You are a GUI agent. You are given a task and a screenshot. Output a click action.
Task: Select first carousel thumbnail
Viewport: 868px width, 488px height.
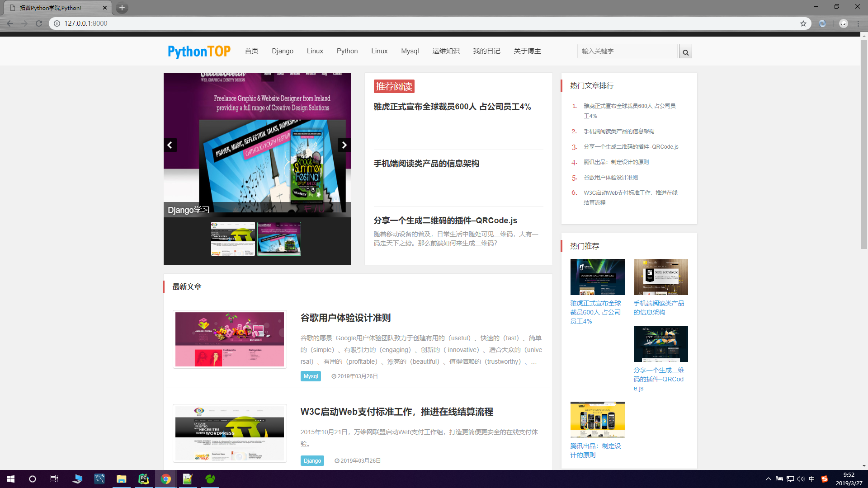(x=233, y=239)
